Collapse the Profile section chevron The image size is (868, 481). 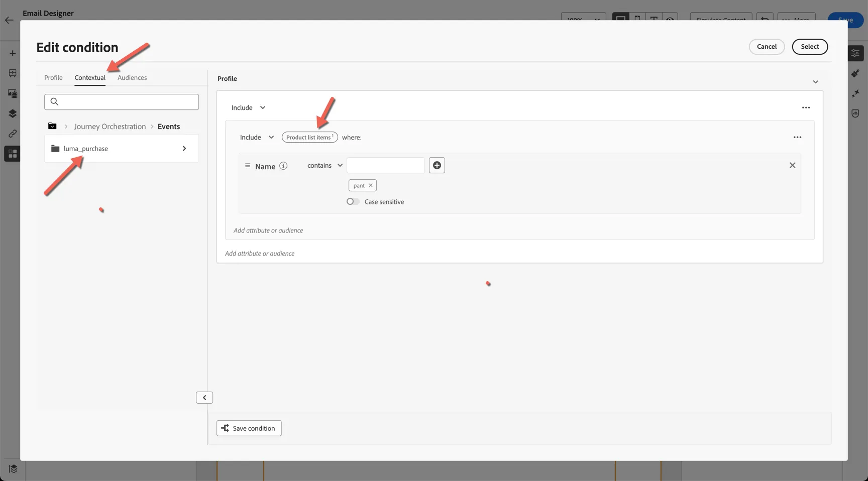tap(815, 82)
